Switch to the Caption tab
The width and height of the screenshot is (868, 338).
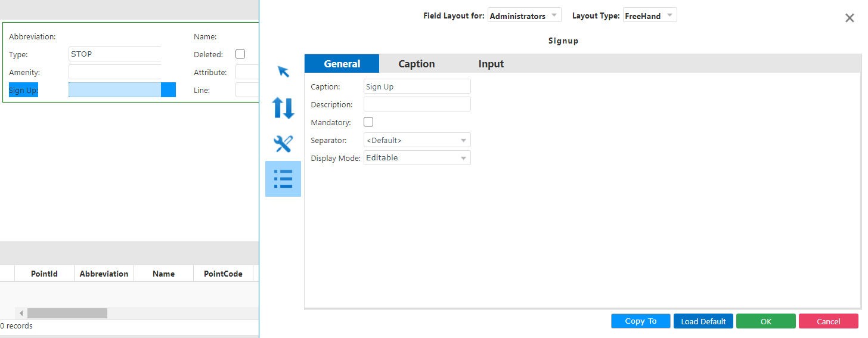[417, 64]
